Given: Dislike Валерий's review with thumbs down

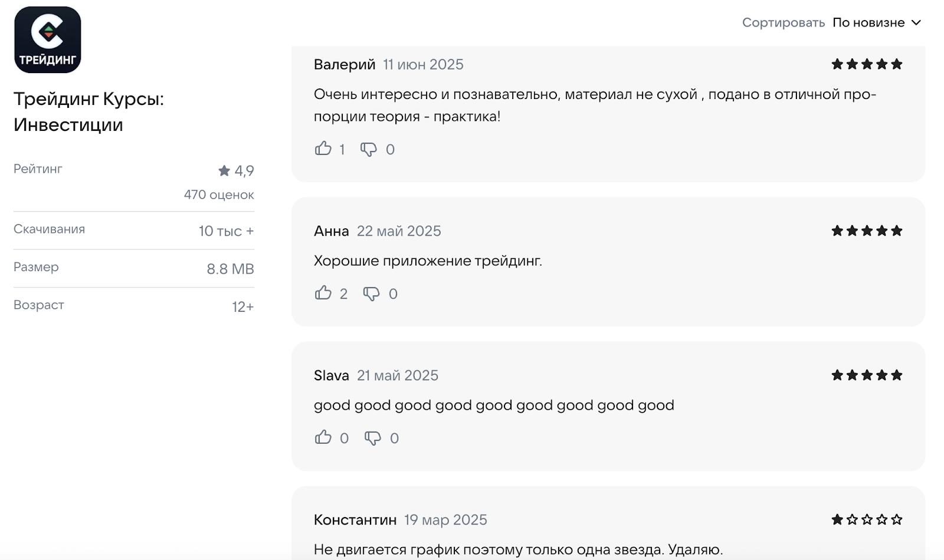Looking at the screenshot, I should [369, 149].
